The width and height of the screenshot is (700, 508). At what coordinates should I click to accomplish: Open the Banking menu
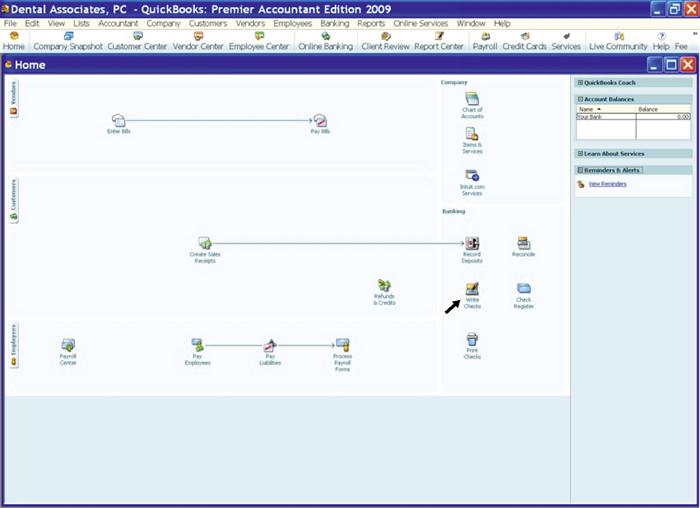click(x=334, y=23)
